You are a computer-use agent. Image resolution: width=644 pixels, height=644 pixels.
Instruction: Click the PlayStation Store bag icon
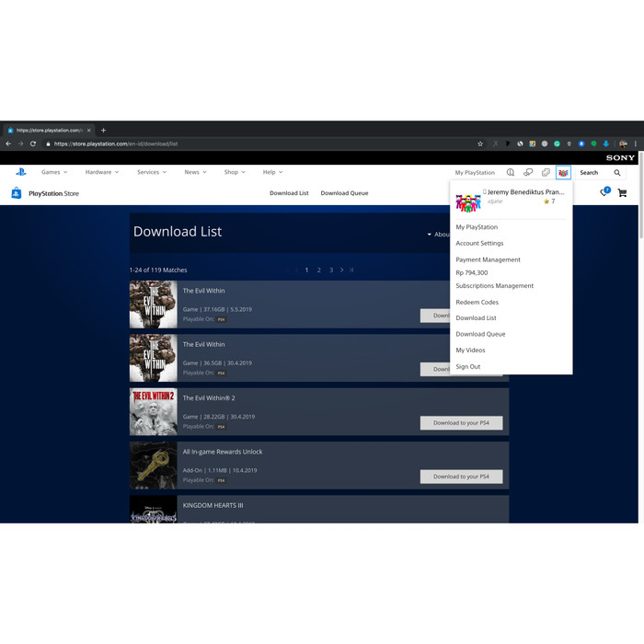point(17,193)
